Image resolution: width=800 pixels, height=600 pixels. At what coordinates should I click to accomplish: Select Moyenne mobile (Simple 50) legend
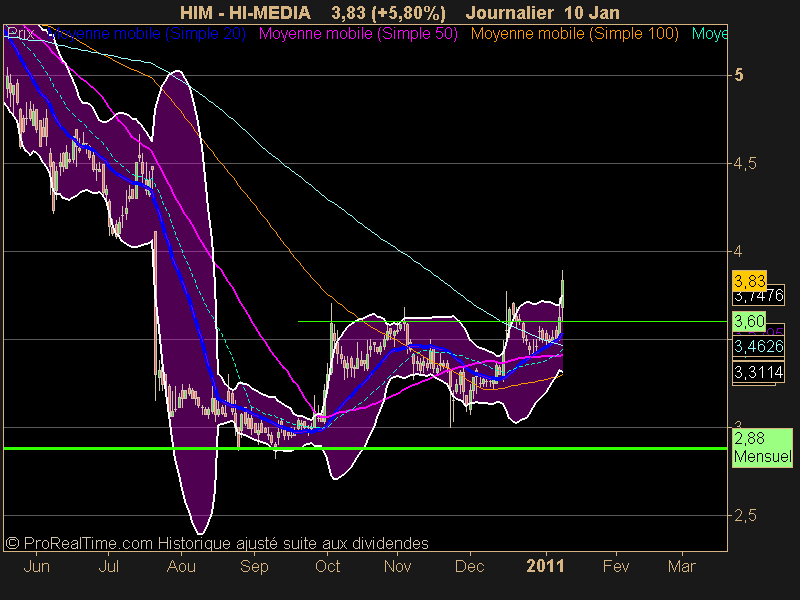pos(358,34)
